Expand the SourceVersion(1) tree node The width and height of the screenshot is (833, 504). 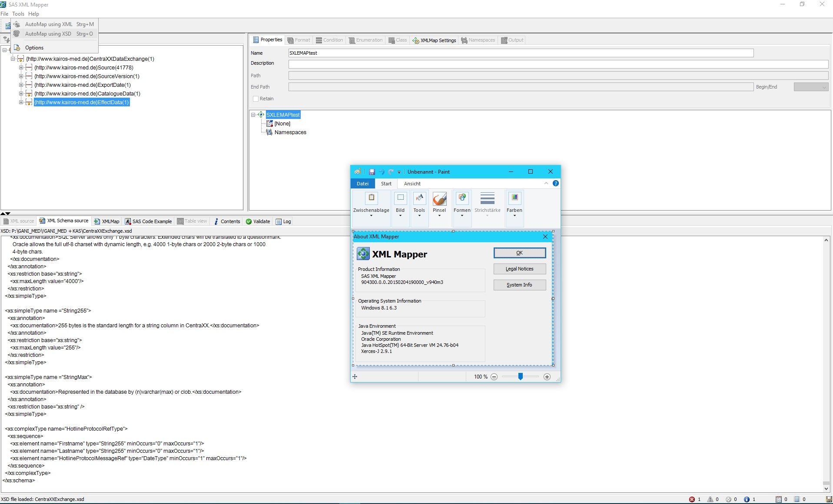pos(21,76)
